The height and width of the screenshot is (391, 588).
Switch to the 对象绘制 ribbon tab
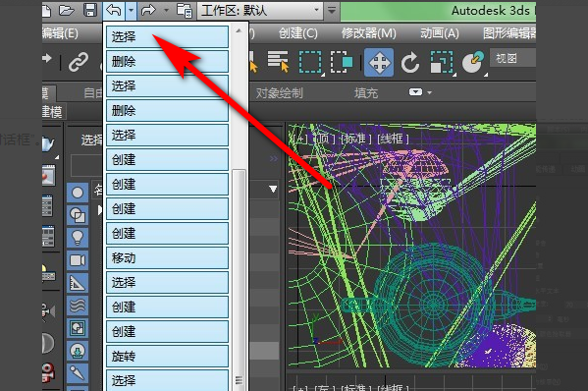(280, 92)
